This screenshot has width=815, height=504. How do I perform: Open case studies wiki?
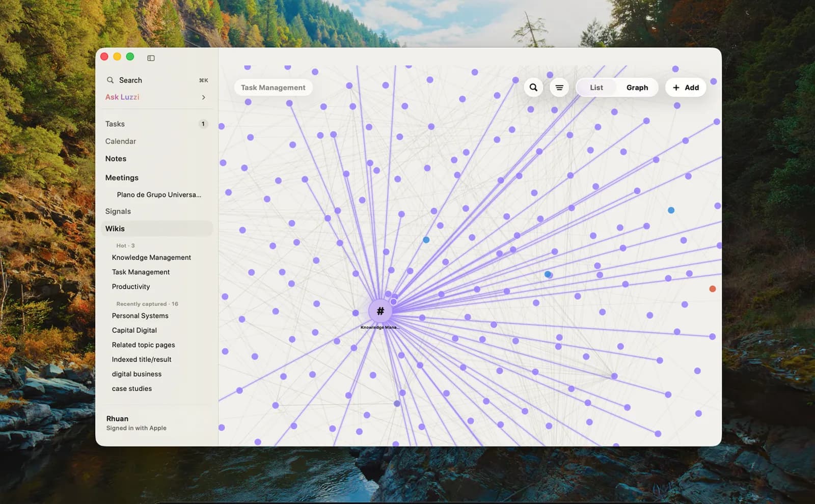pyautogui.click(x=132, y=388)
